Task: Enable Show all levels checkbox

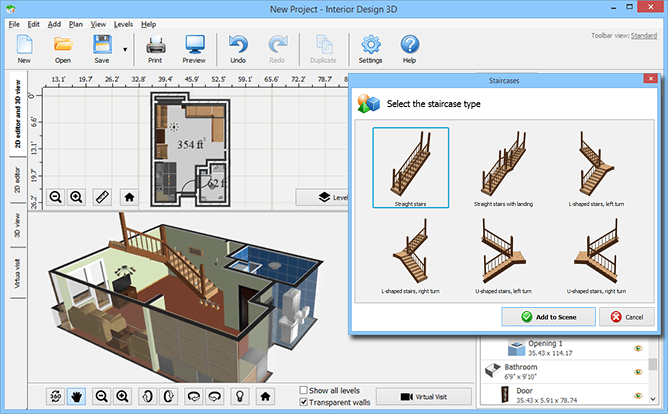Action: pos(303,390)
